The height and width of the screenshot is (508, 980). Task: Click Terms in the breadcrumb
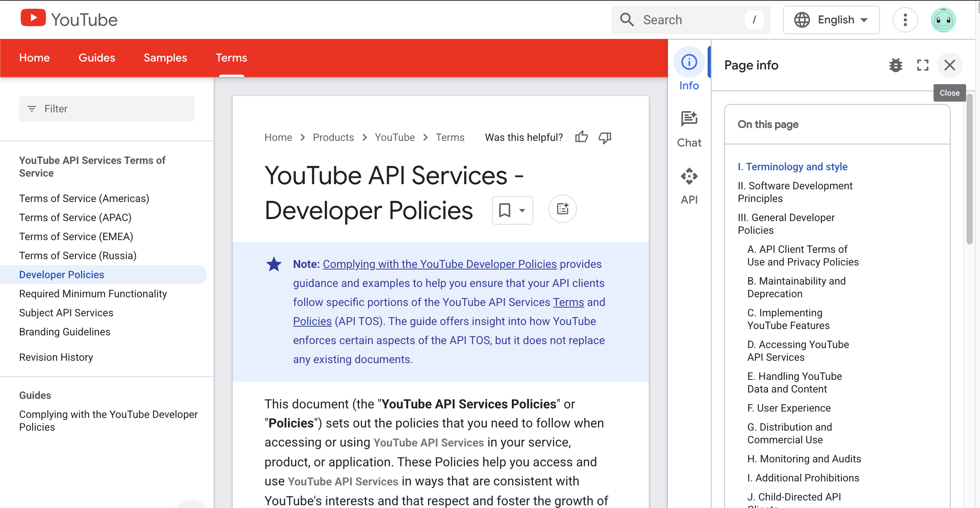click(x=450, y=137)
